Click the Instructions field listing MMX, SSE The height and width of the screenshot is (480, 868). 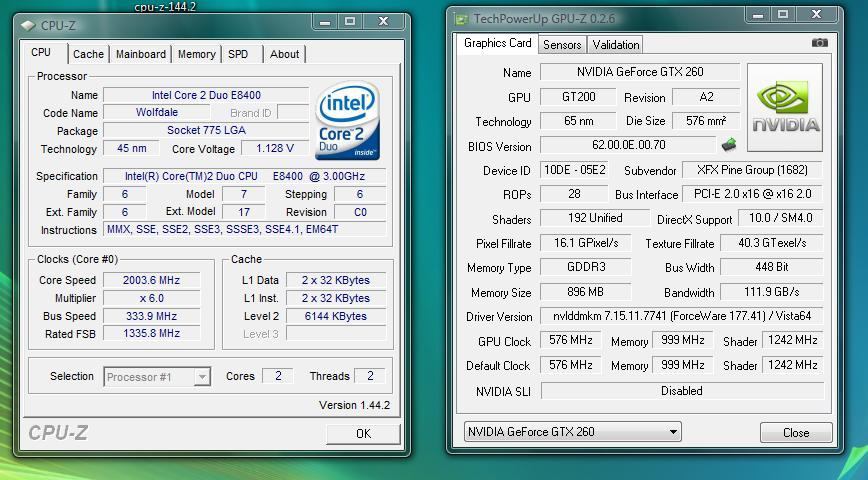click(244, 229)
